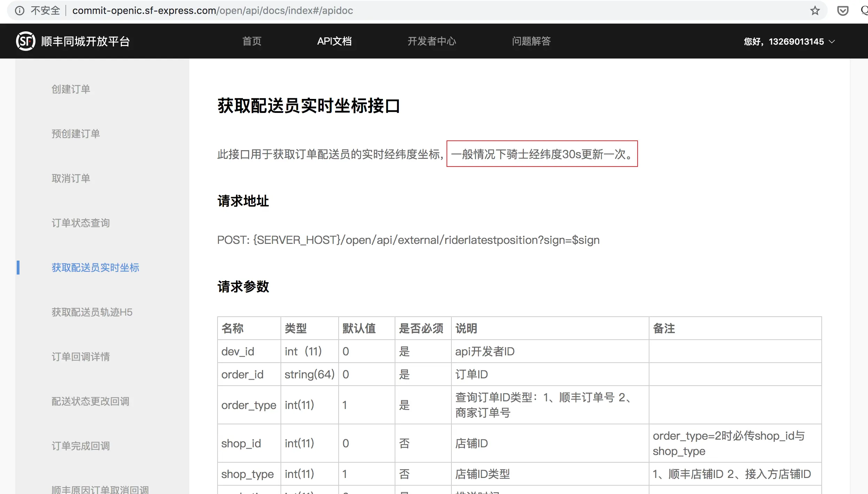Select 订单回调详情 in the sidebar

(x=81, y=357)
